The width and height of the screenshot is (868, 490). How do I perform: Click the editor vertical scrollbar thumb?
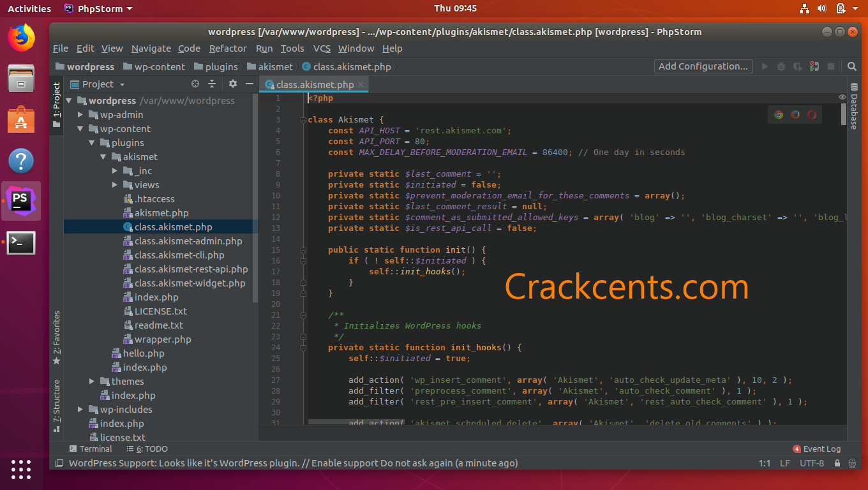(x=844, y=114)
